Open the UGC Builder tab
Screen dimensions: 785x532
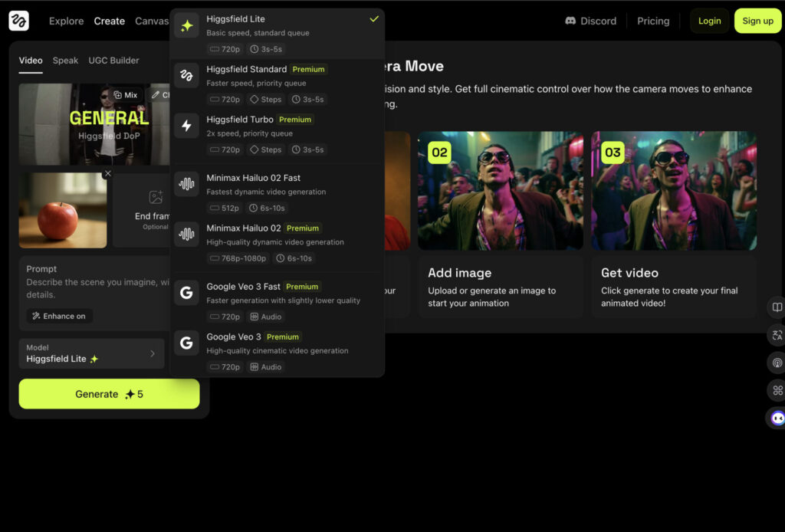point(113,61)
